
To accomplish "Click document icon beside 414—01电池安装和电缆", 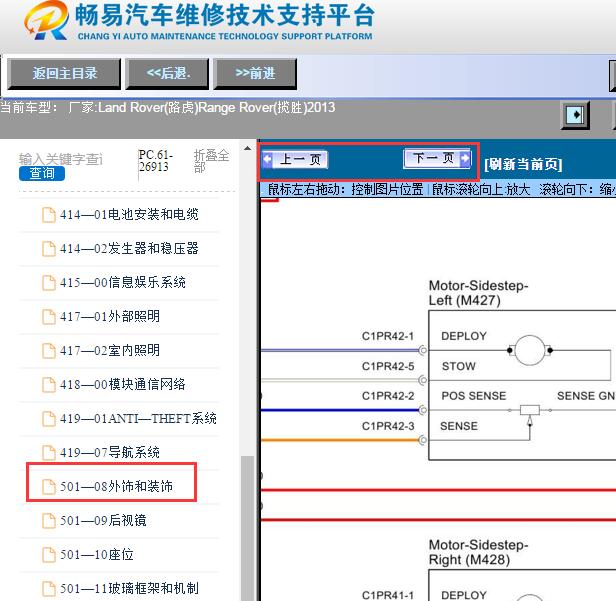I will [49, 215].
